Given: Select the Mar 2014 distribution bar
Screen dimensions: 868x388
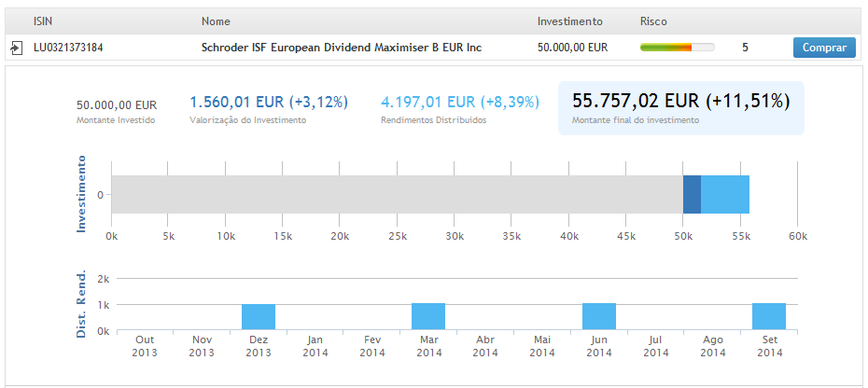Looking at the screenshot, I should point(428,316).
